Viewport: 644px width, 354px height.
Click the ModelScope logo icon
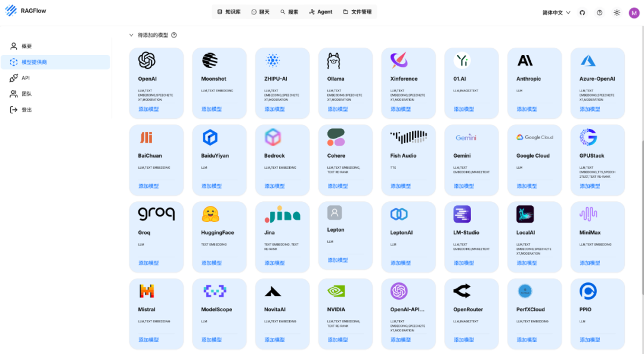pos(215,291)
